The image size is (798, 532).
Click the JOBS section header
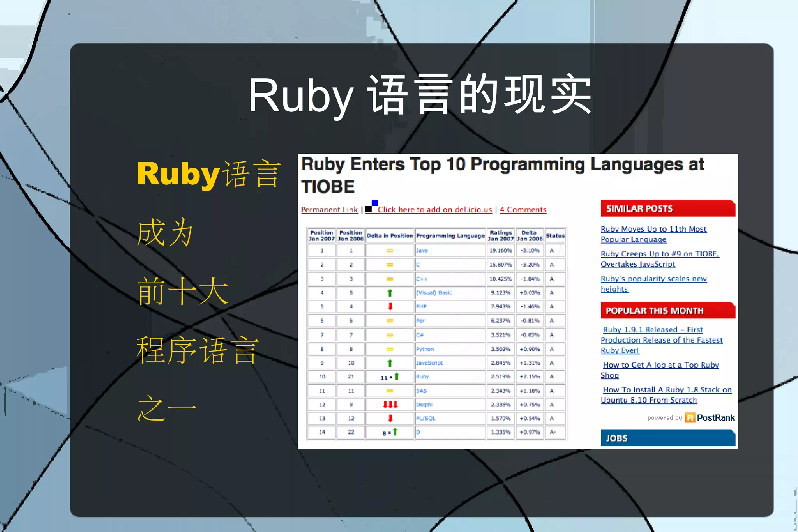(x=668, y=438)
